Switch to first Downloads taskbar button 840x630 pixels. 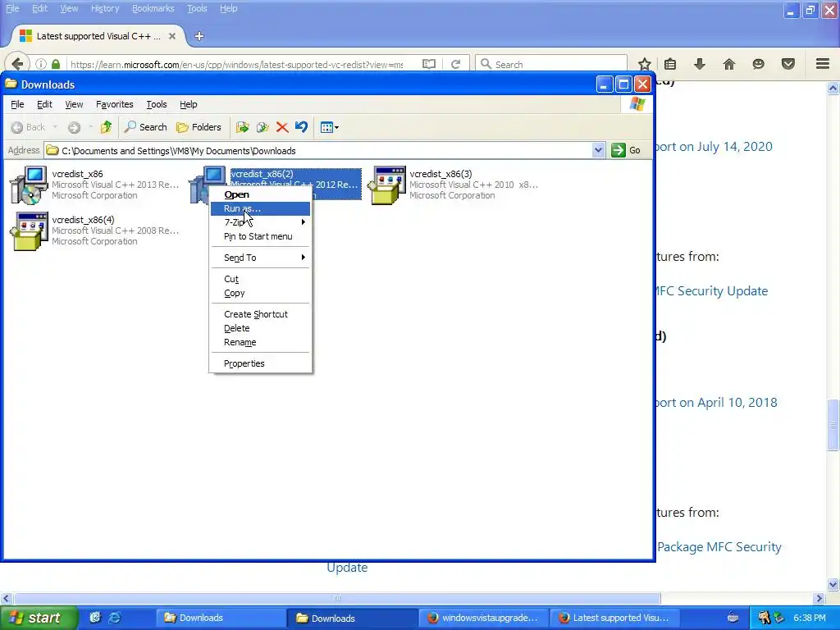click(x=220, y=618)
